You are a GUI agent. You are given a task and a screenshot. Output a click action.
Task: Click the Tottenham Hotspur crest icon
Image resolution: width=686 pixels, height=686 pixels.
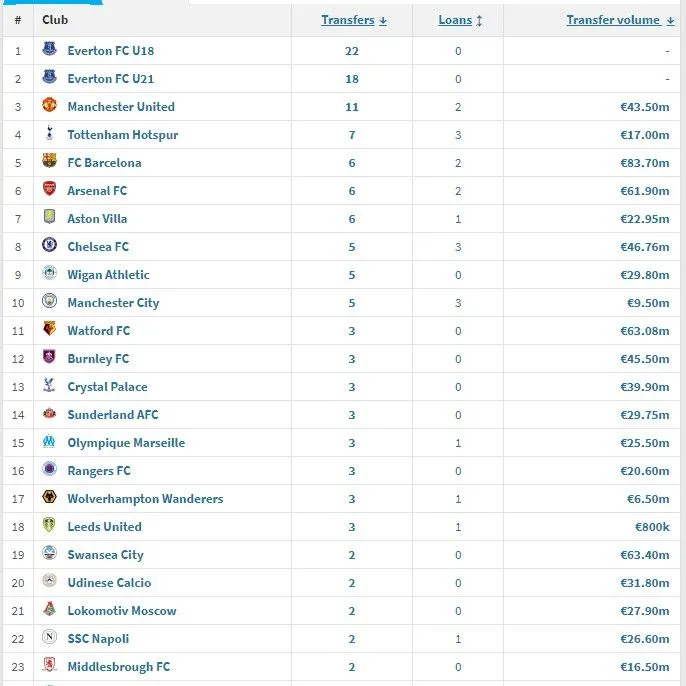[x=50, y=134]
